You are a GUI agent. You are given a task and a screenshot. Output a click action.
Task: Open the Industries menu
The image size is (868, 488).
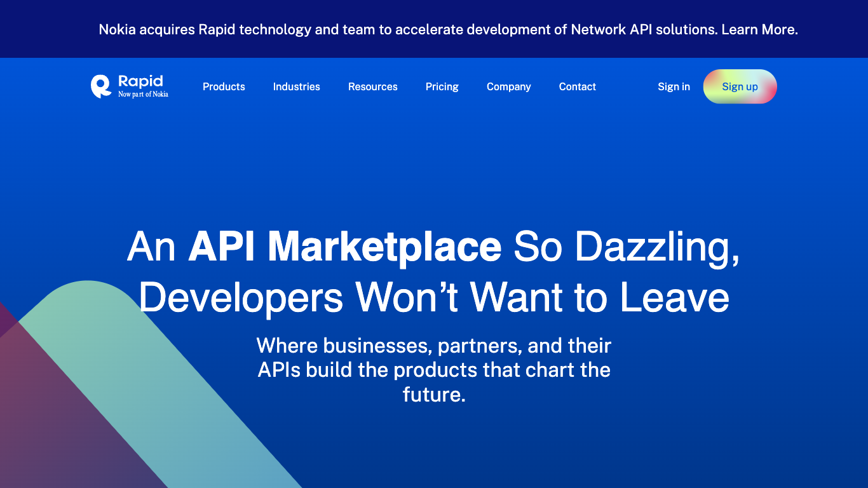coord(297,86)
